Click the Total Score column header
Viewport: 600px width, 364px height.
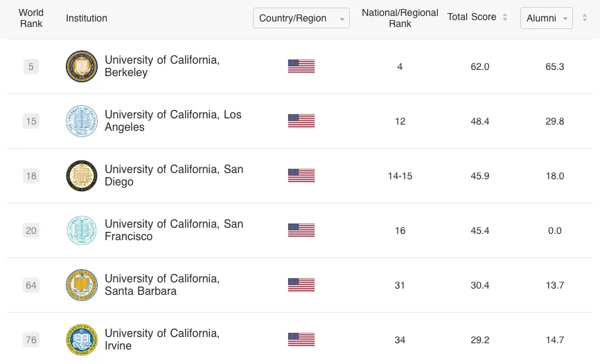coord(472,17)
